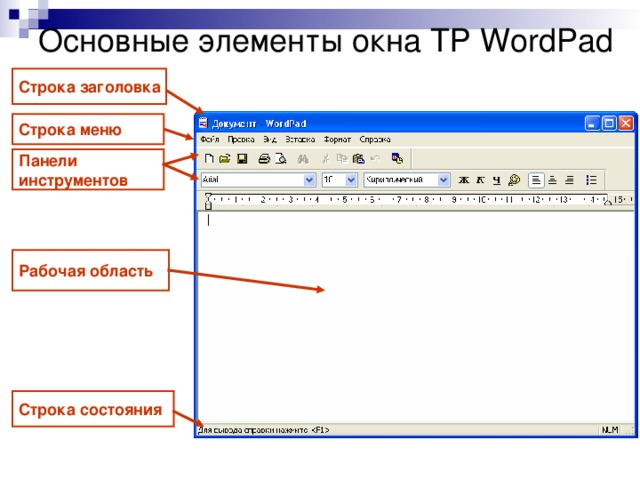Toggle bold (Ж) formatting
The height and width of the screenshot is (480, 640).
[463, 180]
